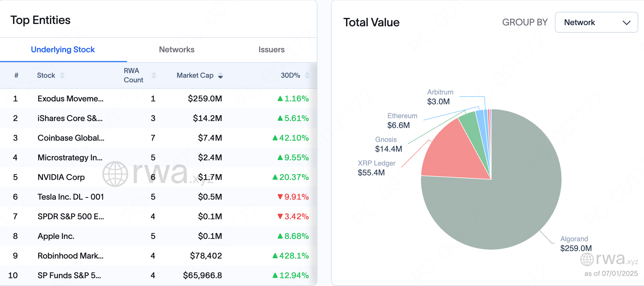
Task: Switch to the Issuers tab
Action: [x=271, y=50]
